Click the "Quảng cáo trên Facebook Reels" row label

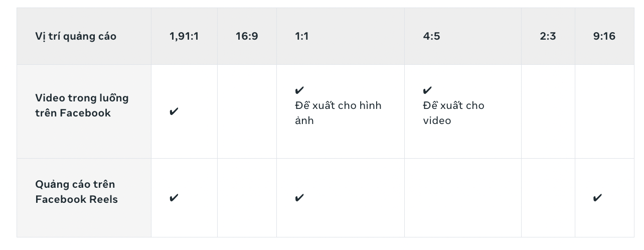[76, 192]
